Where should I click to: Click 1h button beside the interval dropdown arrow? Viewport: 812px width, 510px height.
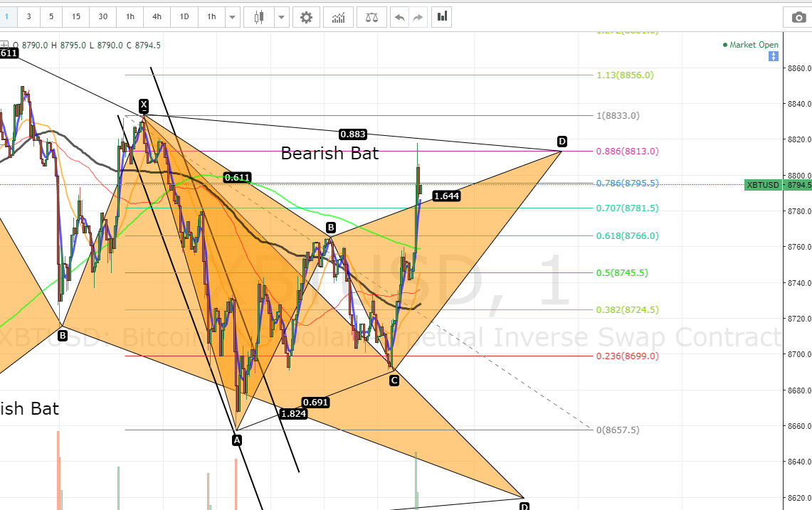[x=212, y=16]
